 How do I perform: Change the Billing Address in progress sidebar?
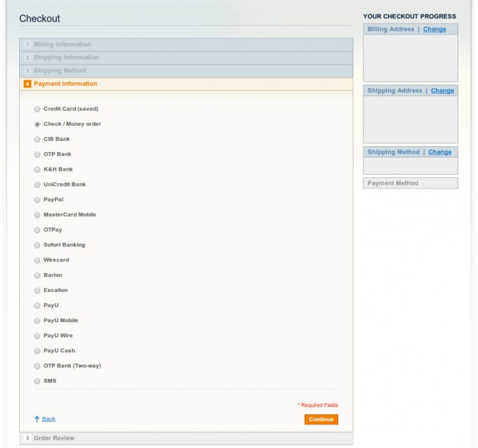pos(434,29)
